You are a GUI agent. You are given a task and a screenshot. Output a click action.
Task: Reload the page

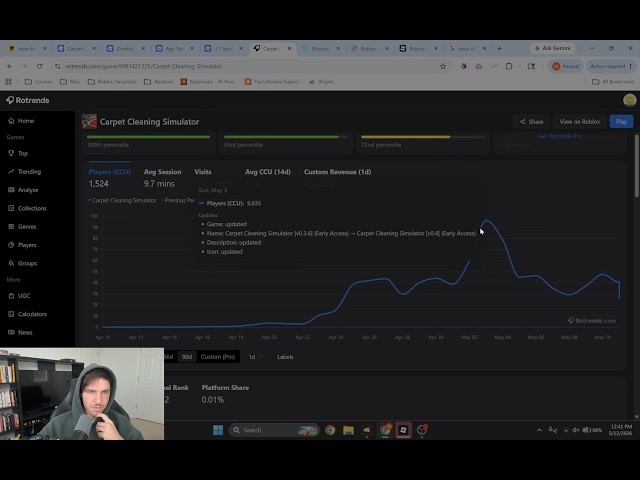(x=39, y=66)
